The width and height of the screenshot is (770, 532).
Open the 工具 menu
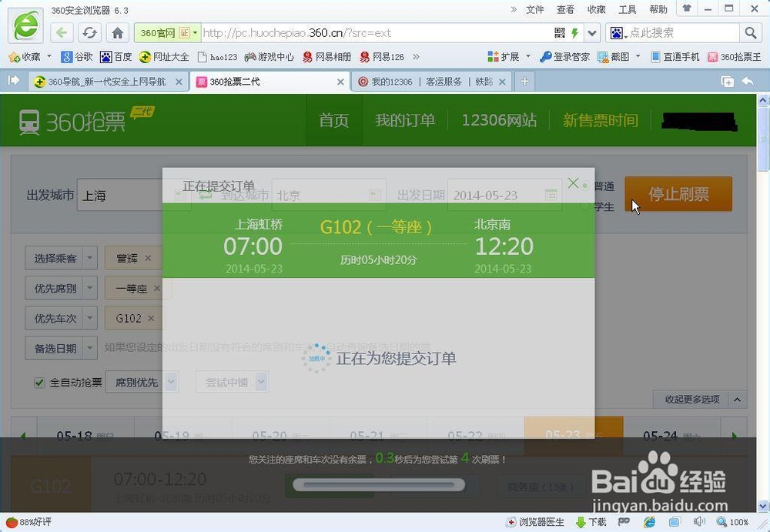[x=627, y=9]
